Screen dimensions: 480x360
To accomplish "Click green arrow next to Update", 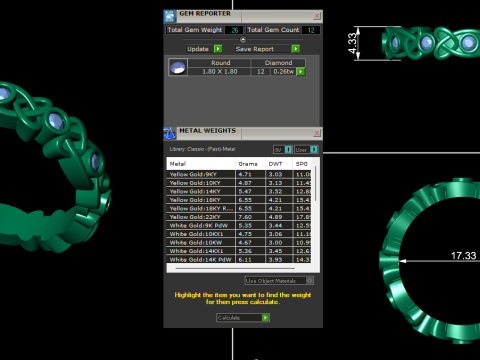I will [218, 49].
